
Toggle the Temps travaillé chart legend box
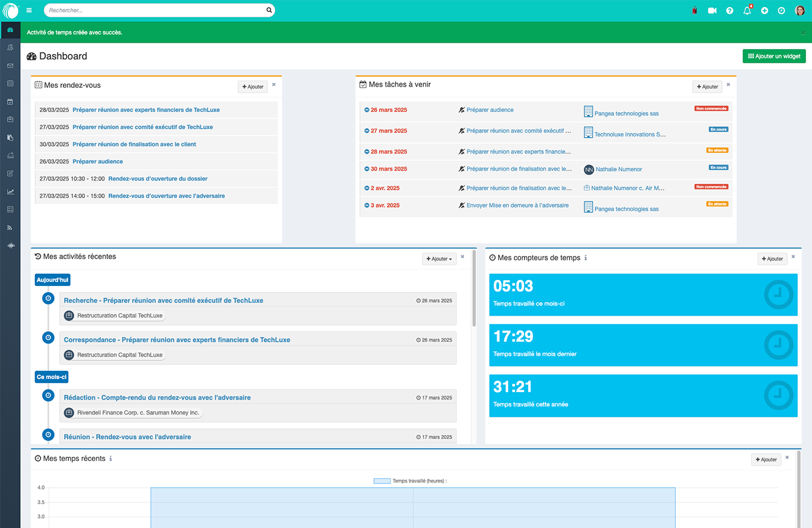click(382, 481)
